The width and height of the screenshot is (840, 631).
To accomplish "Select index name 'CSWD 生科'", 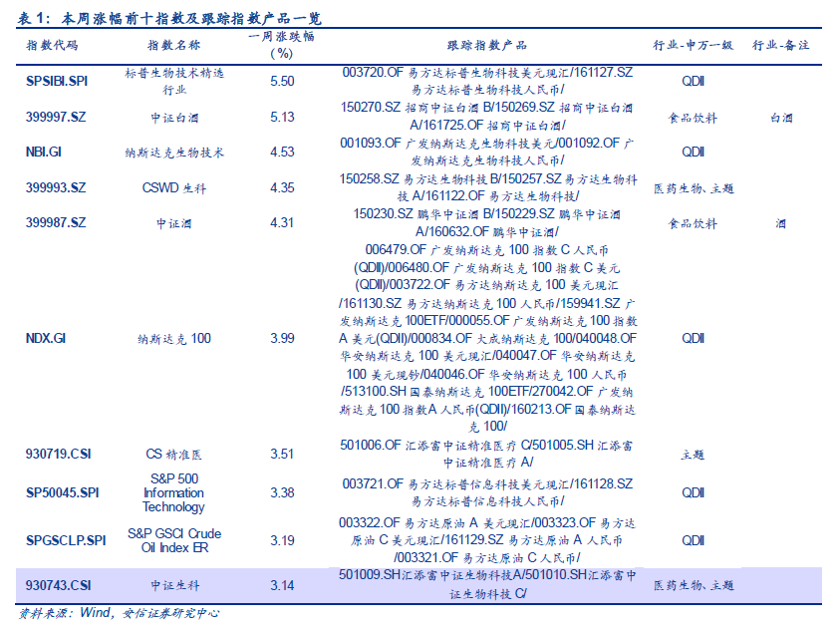I will tap(174, 187).
